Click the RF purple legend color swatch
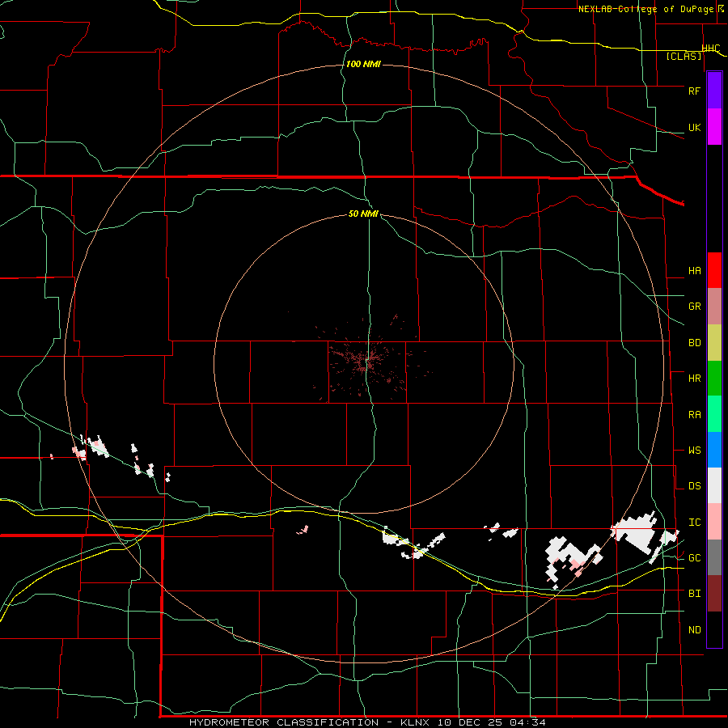The image size is (728, 728). pyautogui.click(x=714, y=91)
